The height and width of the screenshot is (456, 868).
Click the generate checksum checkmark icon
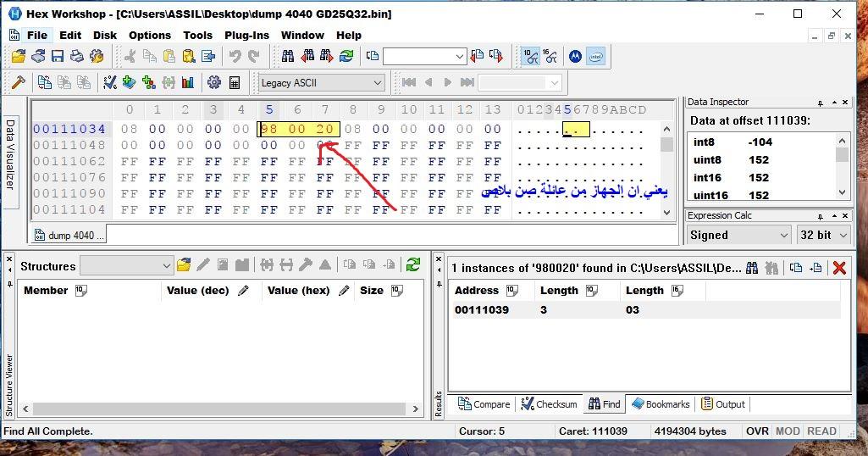[x=109, y=82]
